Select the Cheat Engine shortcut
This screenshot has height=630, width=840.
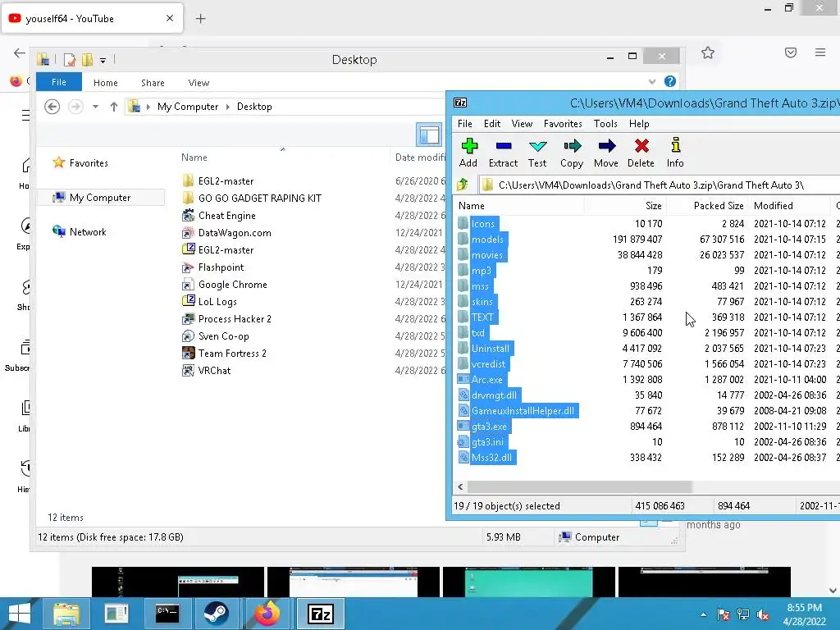226,216
